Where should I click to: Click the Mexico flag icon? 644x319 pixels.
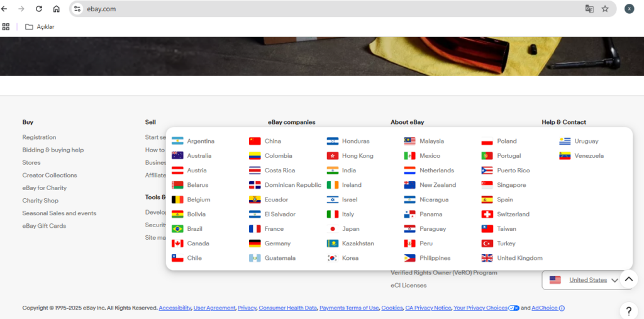pos(409,156)
